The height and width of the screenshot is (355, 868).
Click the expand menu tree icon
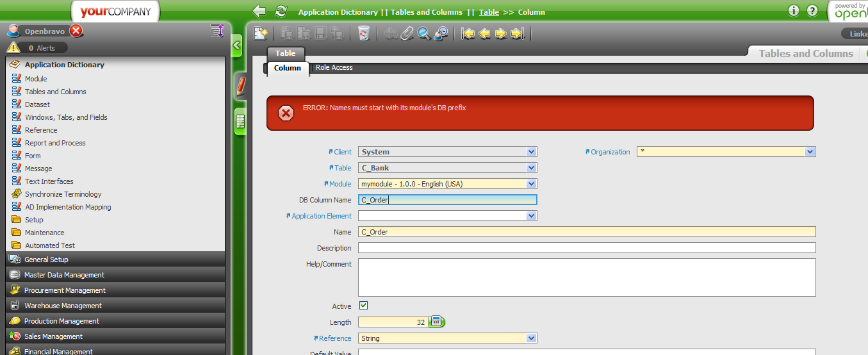[x=217, y=31]
